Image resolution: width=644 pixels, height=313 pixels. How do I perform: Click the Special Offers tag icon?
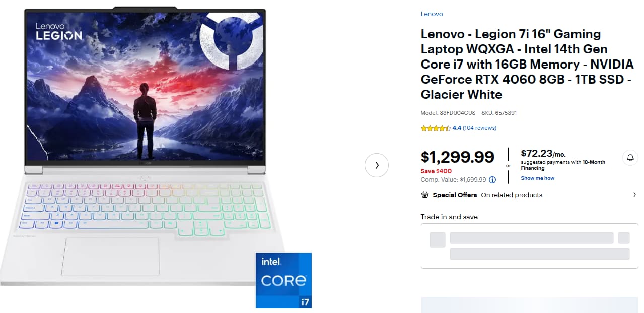(x=425, y=195)
